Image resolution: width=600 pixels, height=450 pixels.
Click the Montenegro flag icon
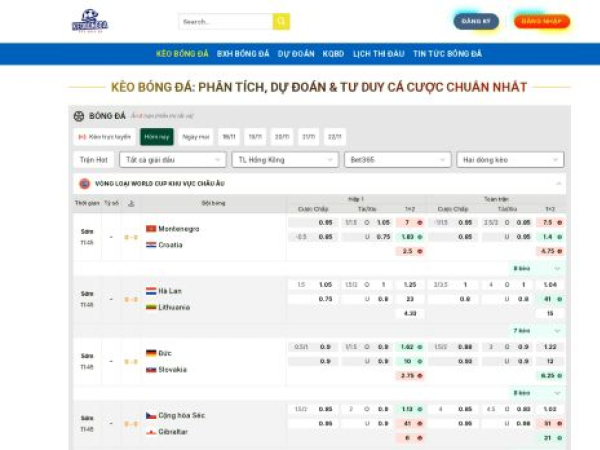(151, 228)
